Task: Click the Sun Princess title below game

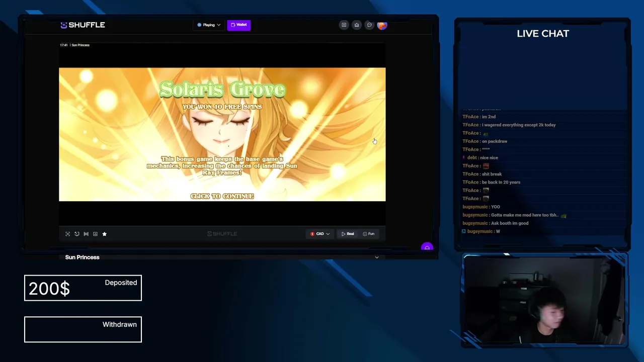Action: tap(82, 257)
